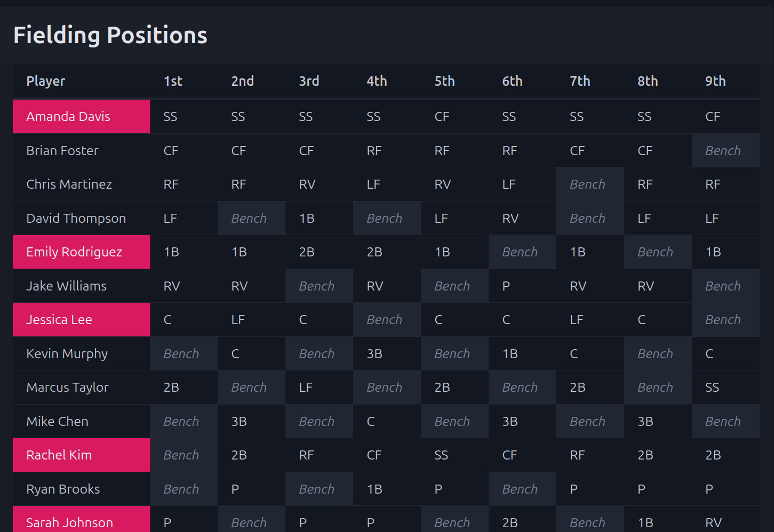Select the Brian Foster player name
This screenshot has height=532, width=774.
(62, 151)
